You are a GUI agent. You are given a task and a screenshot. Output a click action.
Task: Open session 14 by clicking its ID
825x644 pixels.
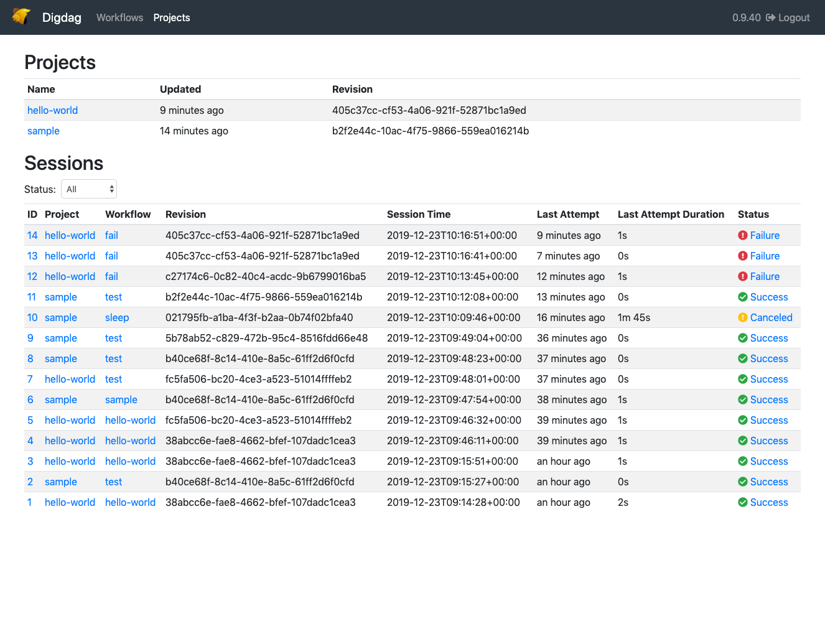tap(32, 235)
